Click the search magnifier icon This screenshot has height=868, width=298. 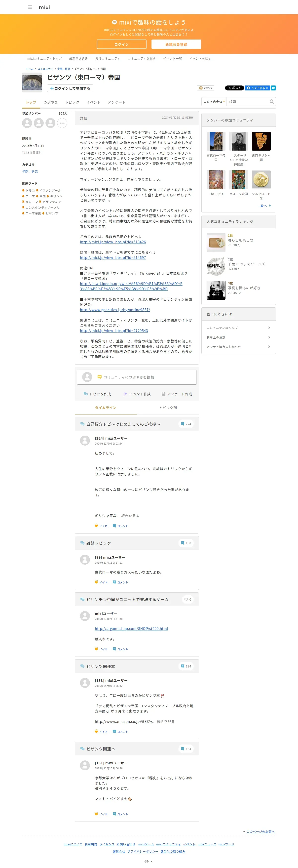click(272, 102)
